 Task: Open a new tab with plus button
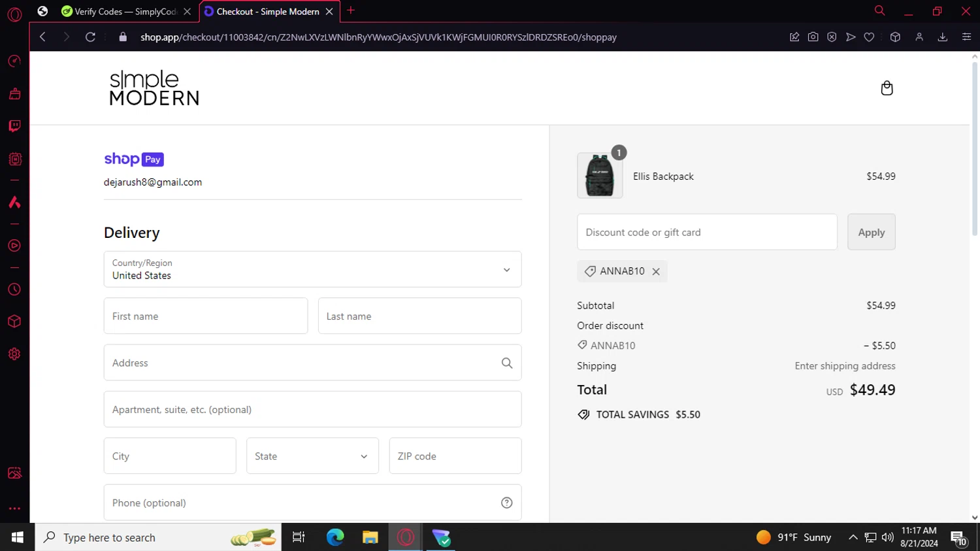click(351, 10)
